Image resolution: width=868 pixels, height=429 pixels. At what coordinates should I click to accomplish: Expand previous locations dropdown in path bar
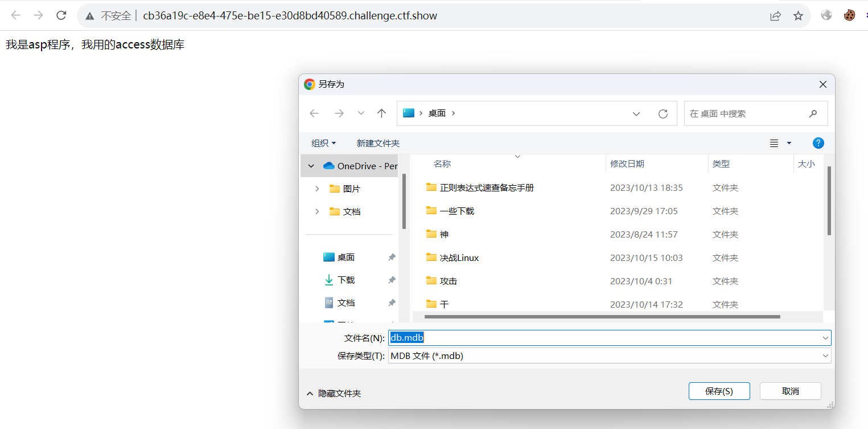pos(636,114)
